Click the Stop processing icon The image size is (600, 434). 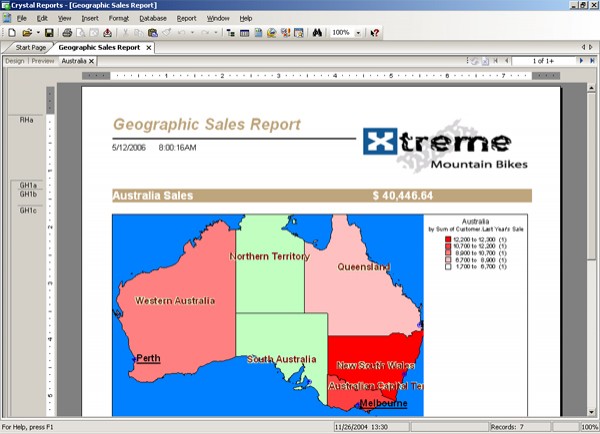coord(485,61)
